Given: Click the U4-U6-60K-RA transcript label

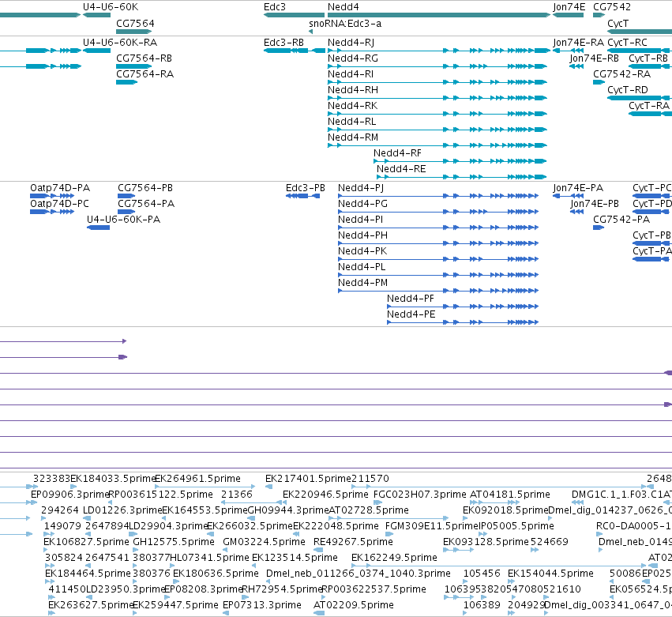Looking at the screenshot, I should click(120, 43).
